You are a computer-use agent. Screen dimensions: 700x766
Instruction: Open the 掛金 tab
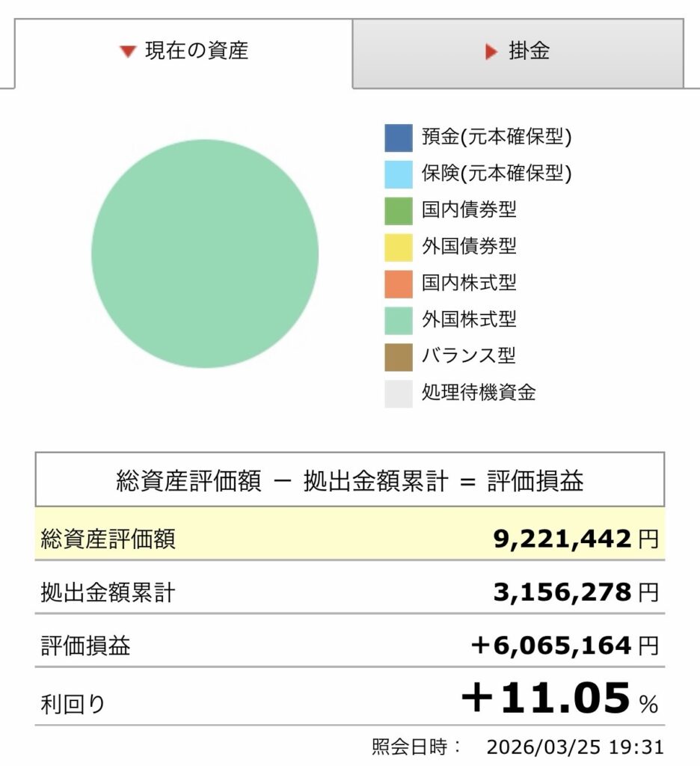518,52
